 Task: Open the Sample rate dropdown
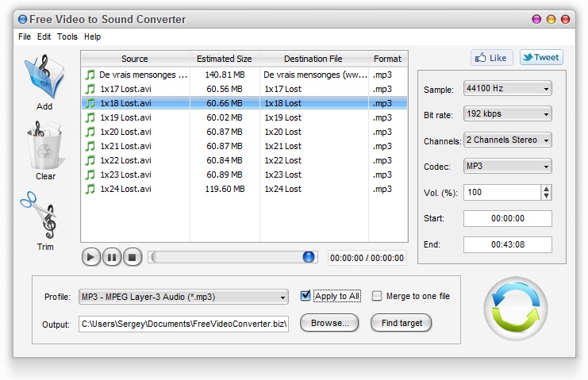[x=507, y=88]
